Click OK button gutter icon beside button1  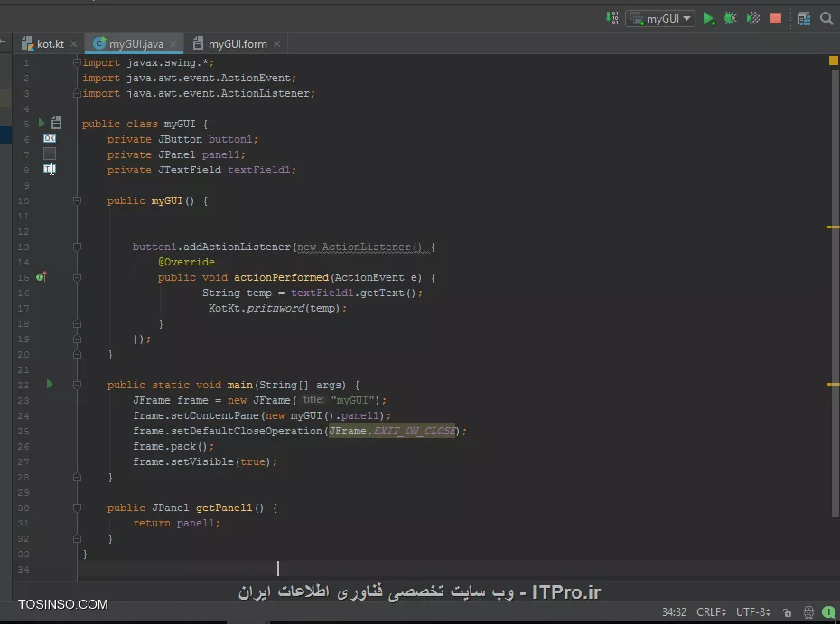[50, 138]
